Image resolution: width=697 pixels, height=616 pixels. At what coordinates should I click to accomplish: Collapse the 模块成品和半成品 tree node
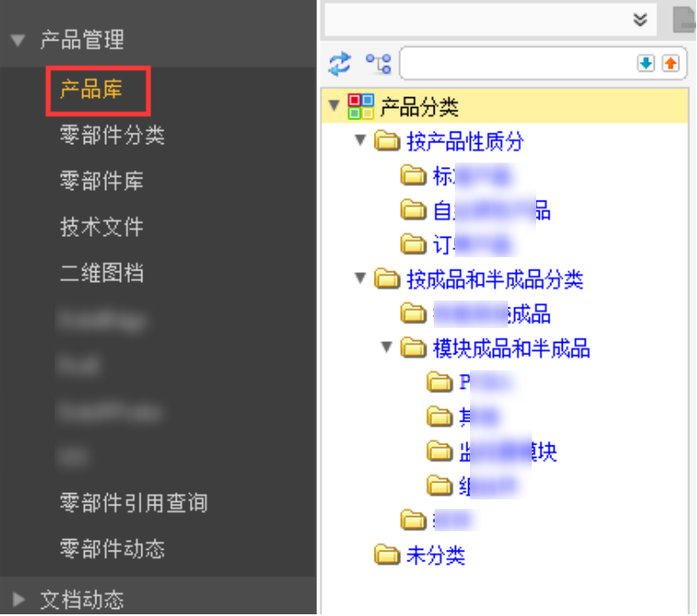387,347
